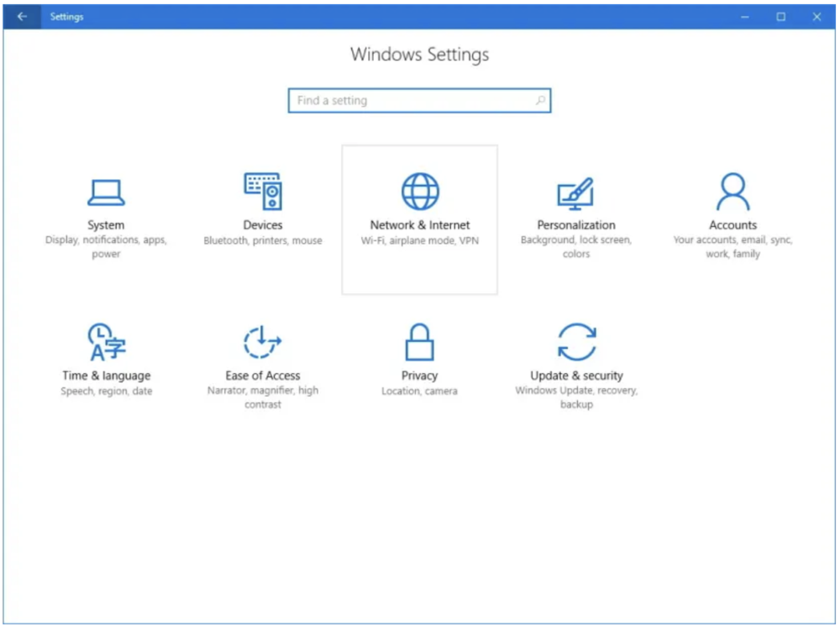Click the System label
The image size is (840, 627).
[106, 225]
